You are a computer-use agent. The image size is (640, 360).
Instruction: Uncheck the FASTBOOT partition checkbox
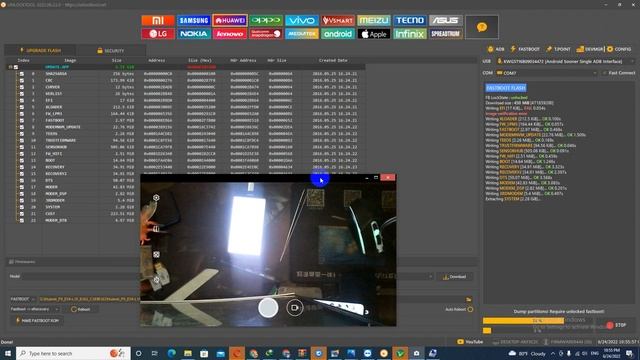coord(22,120)
